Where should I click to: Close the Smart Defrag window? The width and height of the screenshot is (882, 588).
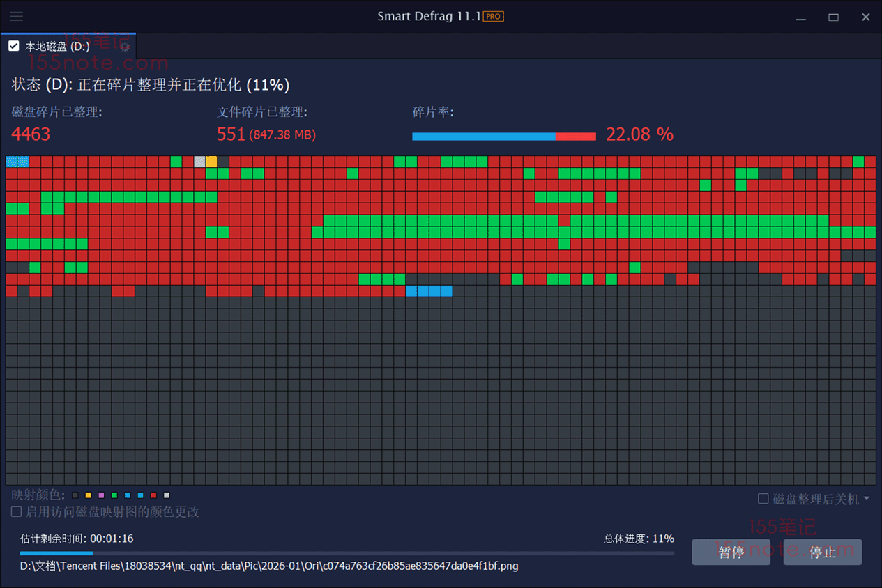point(866,17)
